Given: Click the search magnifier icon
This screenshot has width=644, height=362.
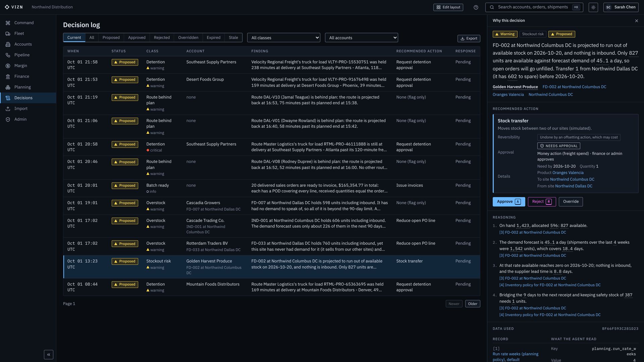Looking at the screenshot, I should pos(492,7).
